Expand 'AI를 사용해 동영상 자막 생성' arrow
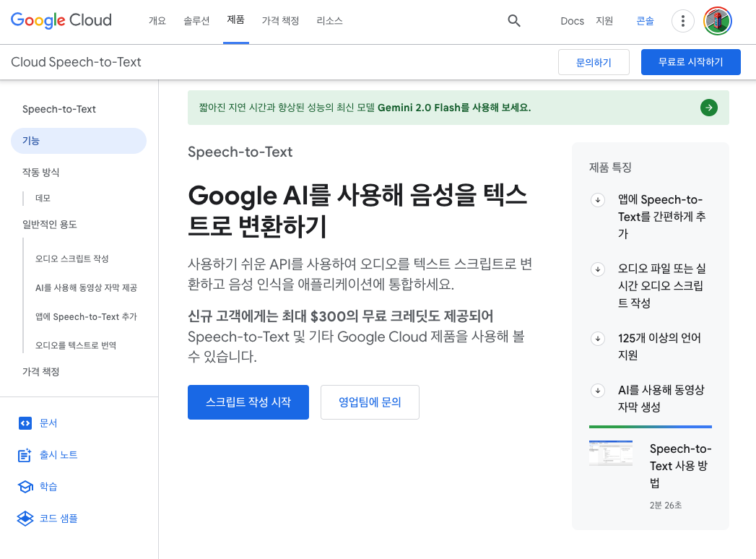 (x=598, y=391)
